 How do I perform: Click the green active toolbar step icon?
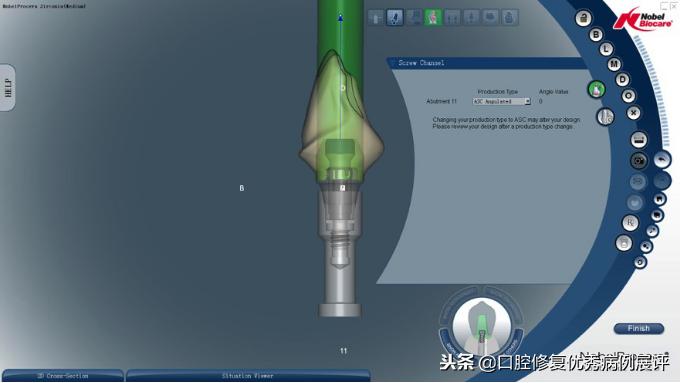click(433, 18)
